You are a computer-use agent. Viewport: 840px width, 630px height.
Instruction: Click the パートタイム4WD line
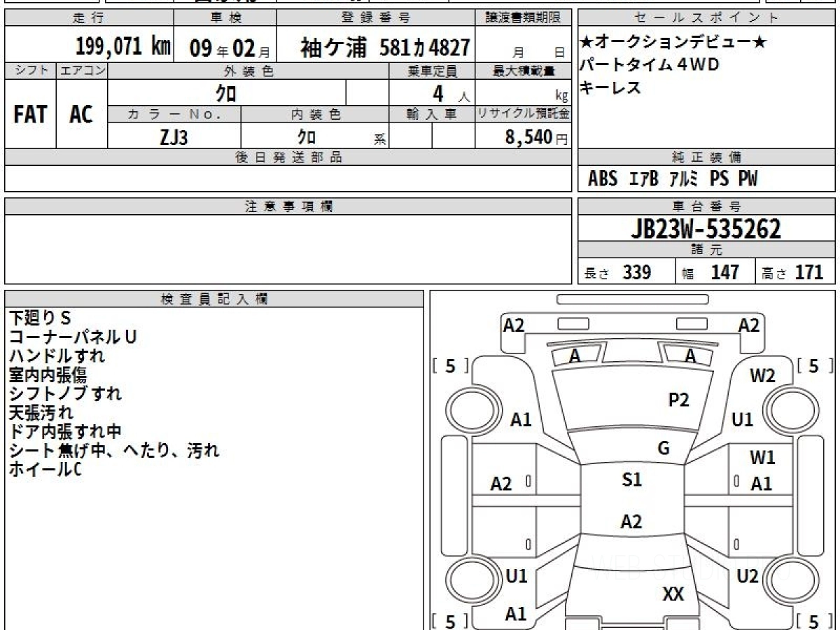click(650, 65)
